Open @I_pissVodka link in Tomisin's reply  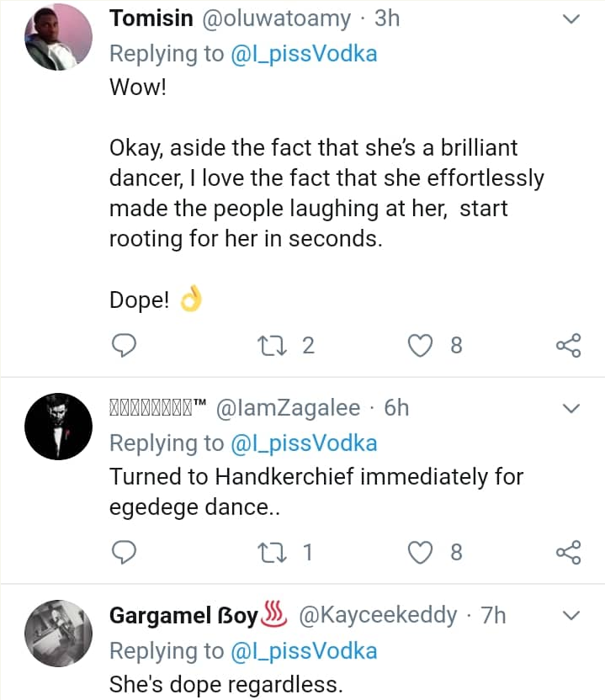(x=306, y=54)
